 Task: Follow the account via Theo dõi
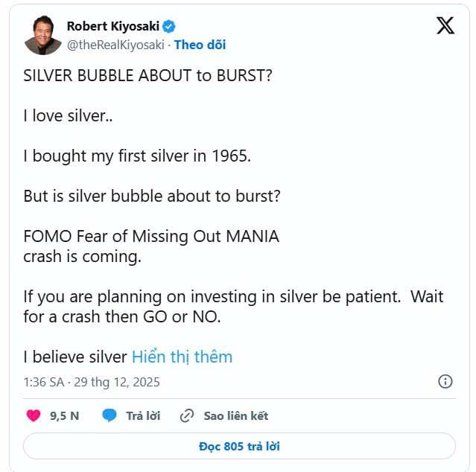pyautogui.click(x=200, y=45)
